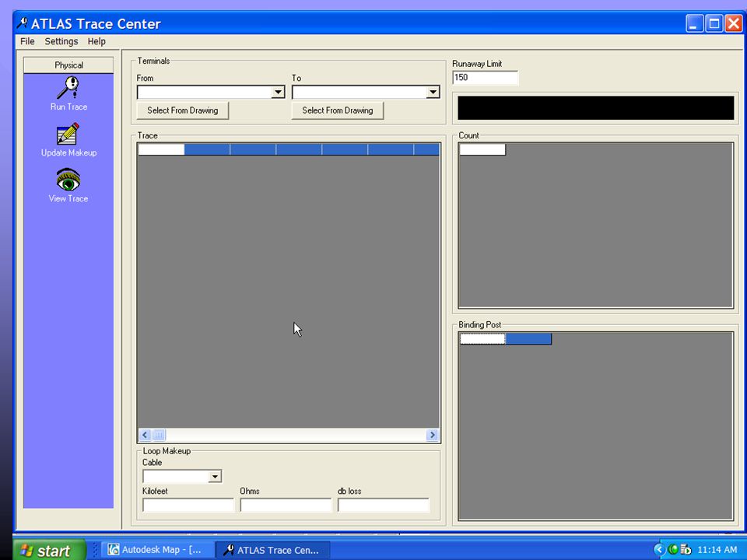The height and width of the screenshot is (560, 747).
Task: Click the Runaway Limit field showing 150
Action: pos(485,78)
